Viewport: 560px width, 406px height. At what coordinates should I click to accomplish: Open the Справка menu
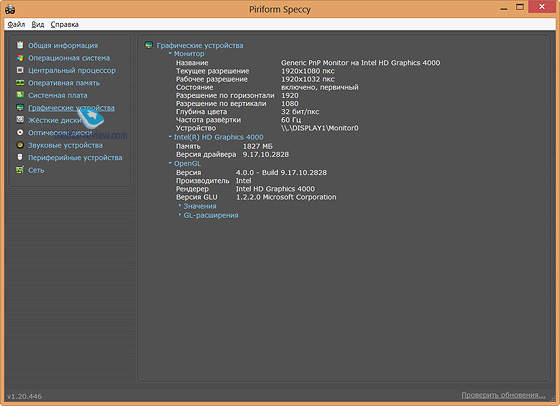coord(65,24)
